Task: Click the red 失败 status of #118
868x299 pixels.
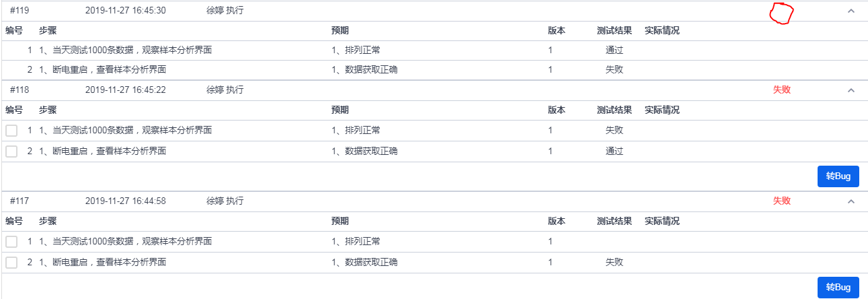Action: click(782, 90)
